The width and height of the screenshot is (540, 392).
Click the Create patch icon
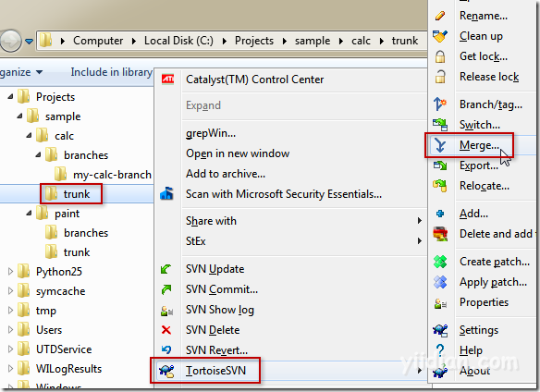pos(440,262)
